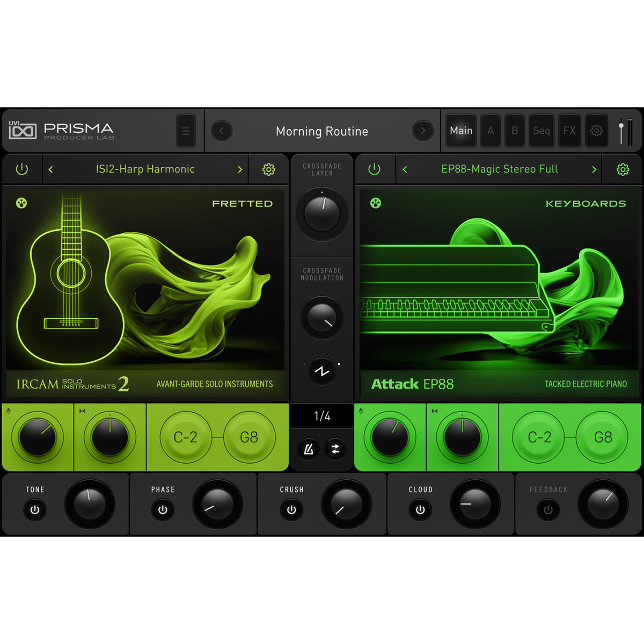
Task: Select previous sound before EP88-Magic Stereo Full
Action: coord(405,170)
